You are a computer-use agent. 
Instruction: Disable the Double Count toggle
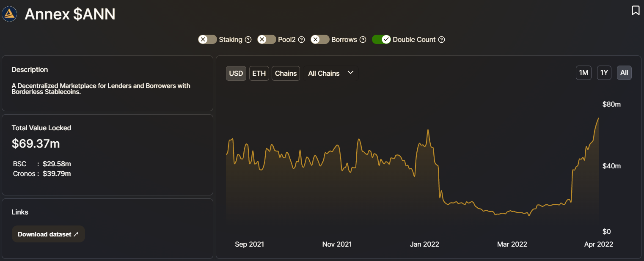pyautogui.click(x=381, y=39)
